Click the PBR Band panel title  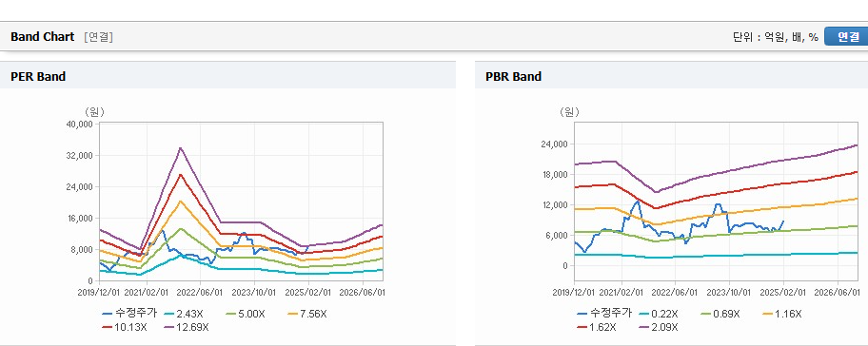[513, 77]
